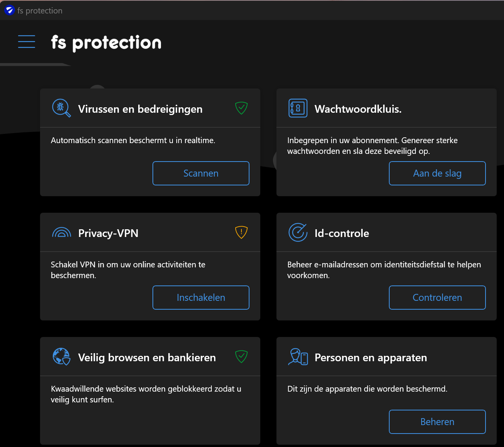Click the Aan de slag button

pos(437,173)
